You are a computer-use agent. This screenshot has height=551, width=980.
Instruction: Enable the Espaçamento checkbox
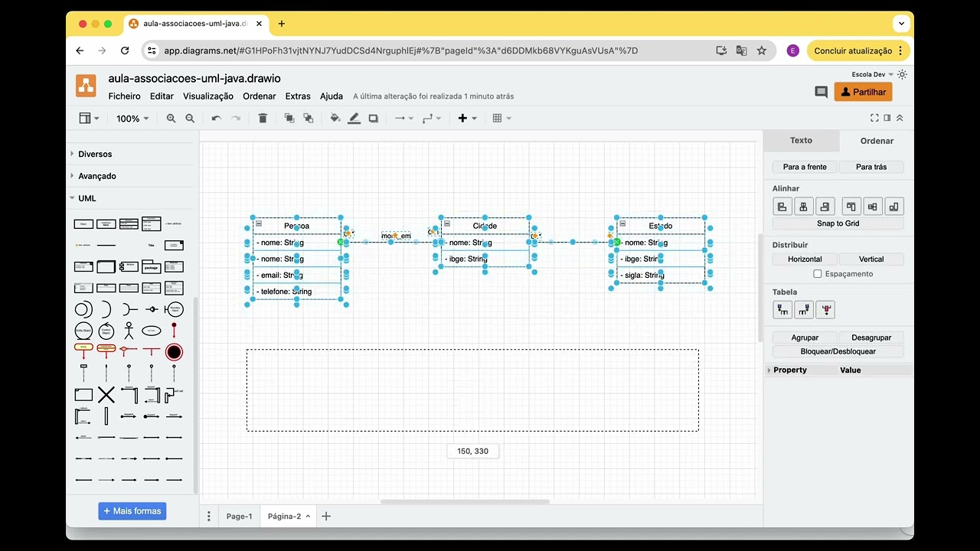pyautogui.click(x=818, y=274)
